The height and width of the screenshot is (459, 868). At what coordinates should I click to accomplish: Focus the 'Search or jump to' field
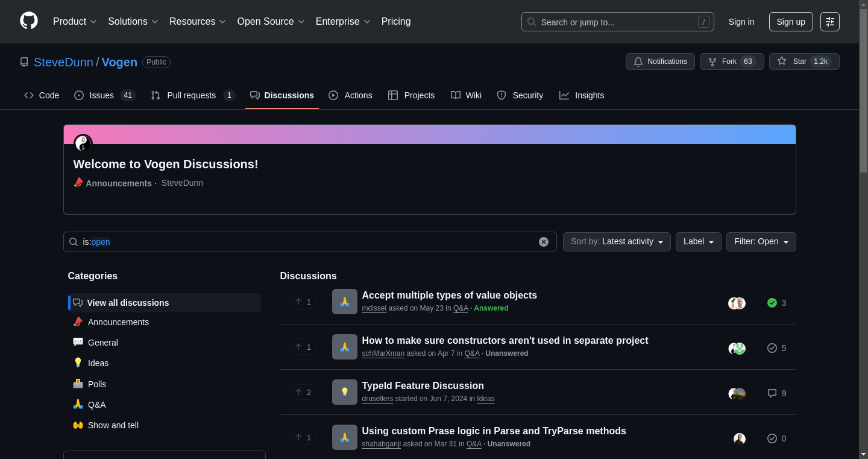point(618,22)
